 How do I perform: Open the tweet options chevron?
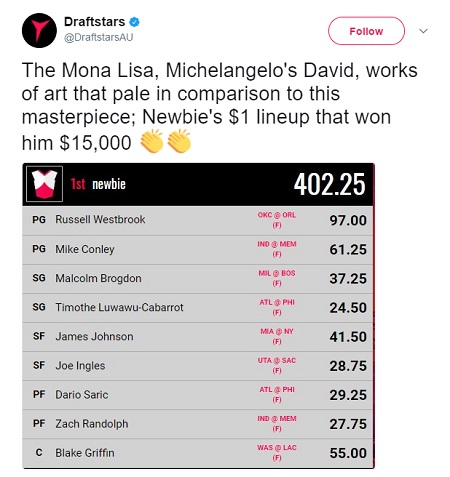423,31
